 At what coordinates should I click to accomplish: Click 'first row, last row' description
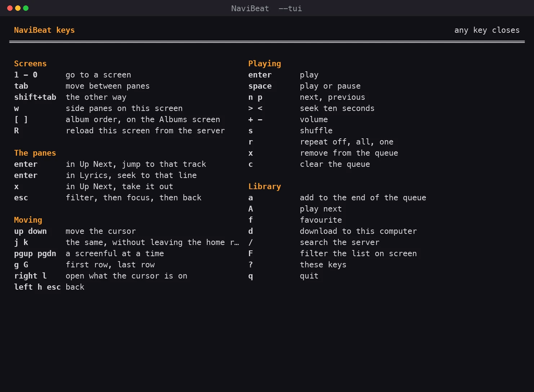[x=110, y=265]
